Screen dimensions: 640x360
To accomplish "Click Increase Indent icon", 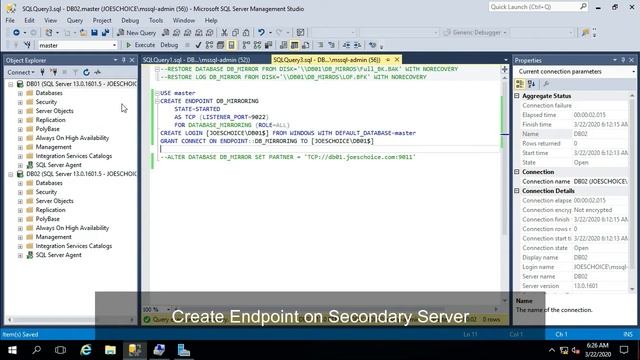I will point(357,45).
